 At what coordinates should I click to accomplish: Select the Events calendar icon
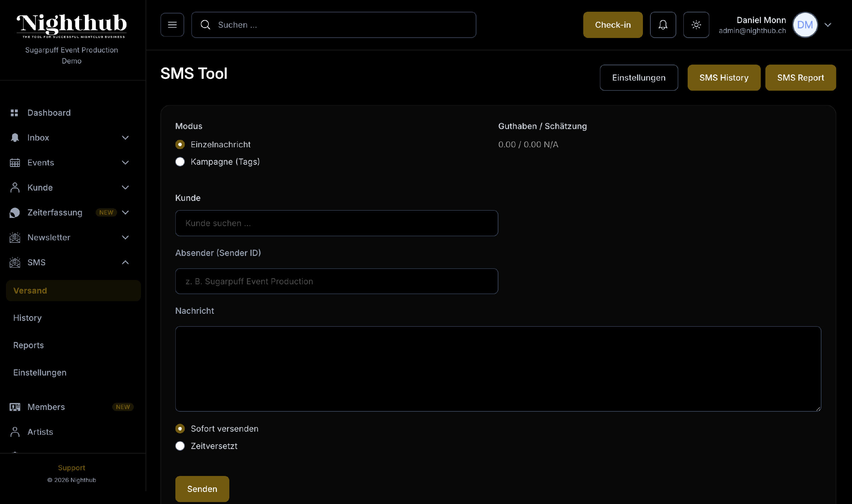click(15, 162)
